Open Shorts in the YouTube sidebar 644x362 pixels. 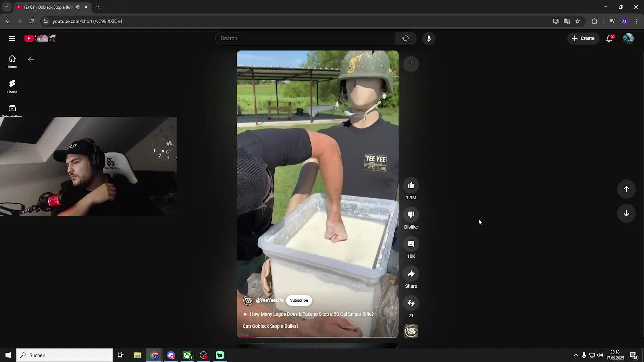click(12, 86)
